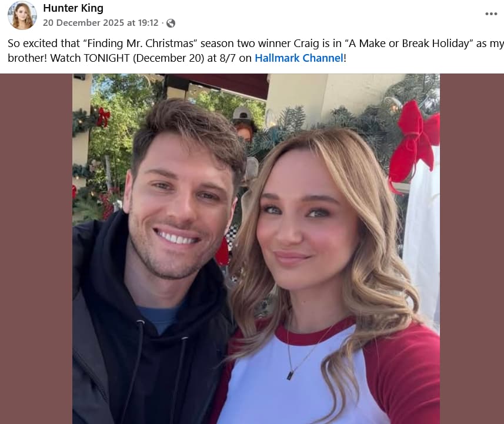Click the "So excited that" caption opening
This screenshot has width=504, height=424.
coord(36,43)
